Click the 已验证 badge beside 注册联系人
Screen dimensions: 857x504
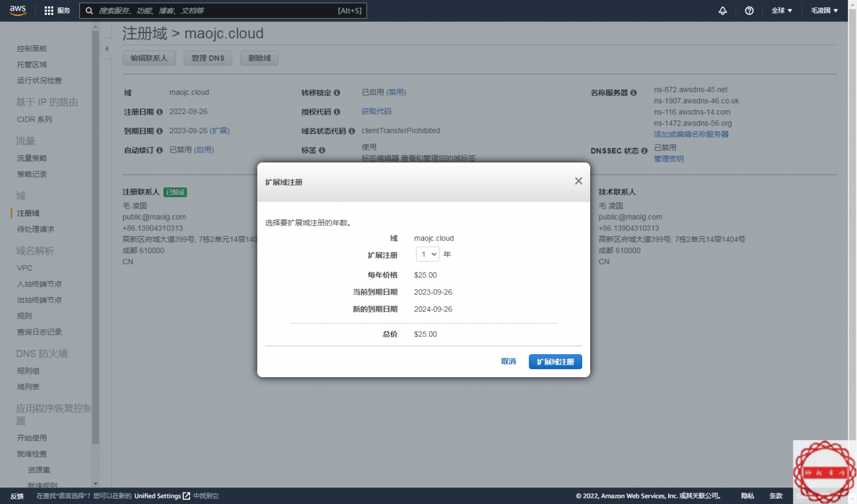pyautogui.click(x=175, y=192)
